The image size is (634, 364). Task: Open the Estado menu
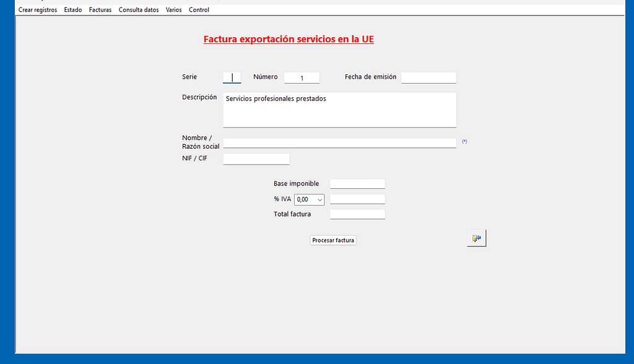point(72,10)
